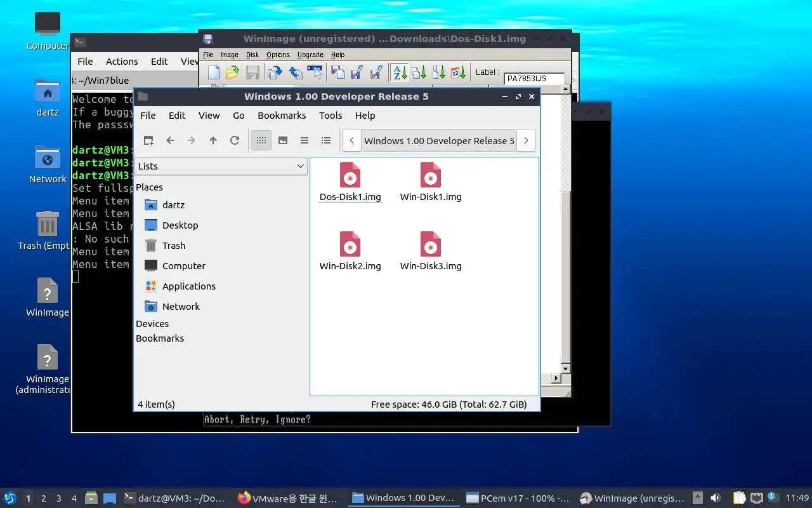Open Bookmarks menu in file manager
The height and width of the screenshot is (508, 812).
click(x=282, y=116)
